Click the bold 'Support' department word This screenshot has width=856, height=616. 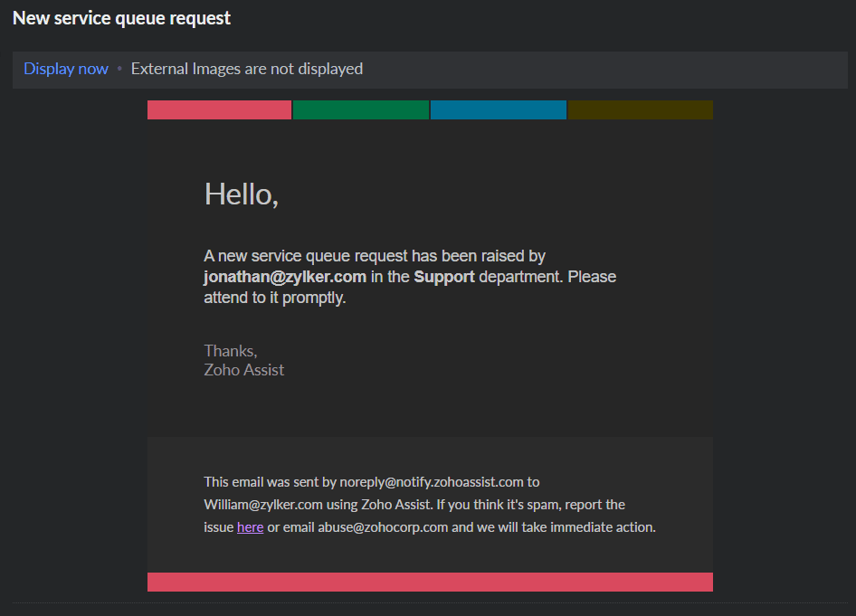coord(444,277)
